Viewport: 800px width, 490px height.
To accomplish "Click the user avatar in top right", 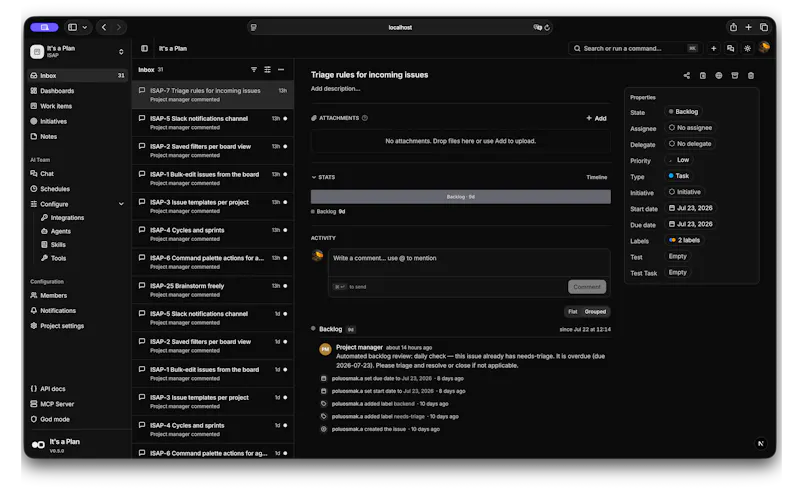I will 764,48.
